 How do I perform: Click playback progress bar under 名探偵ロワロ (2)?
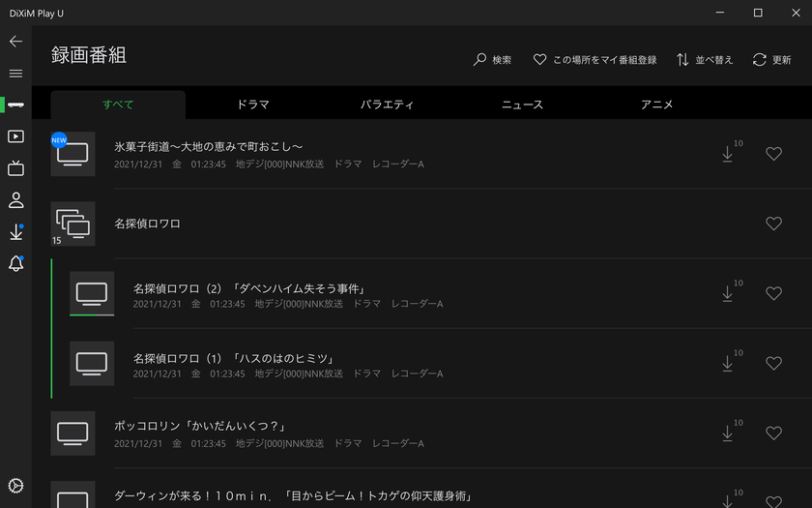(x=92, y=314)
